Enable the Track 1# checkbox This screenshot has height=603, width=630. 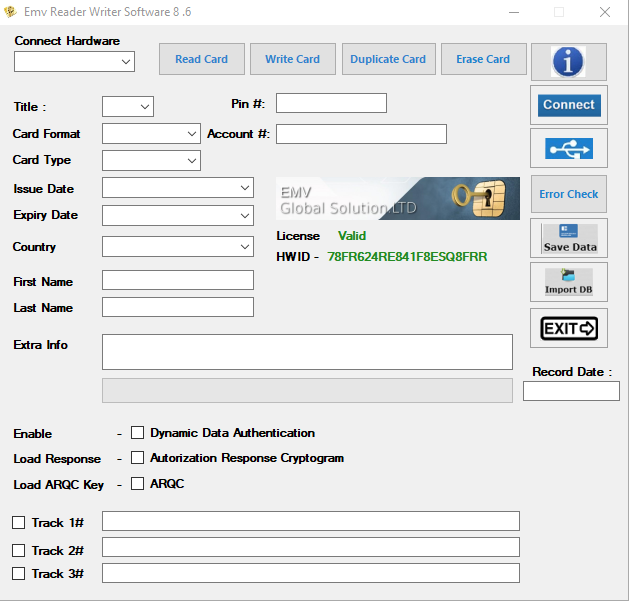pos(18,523)
